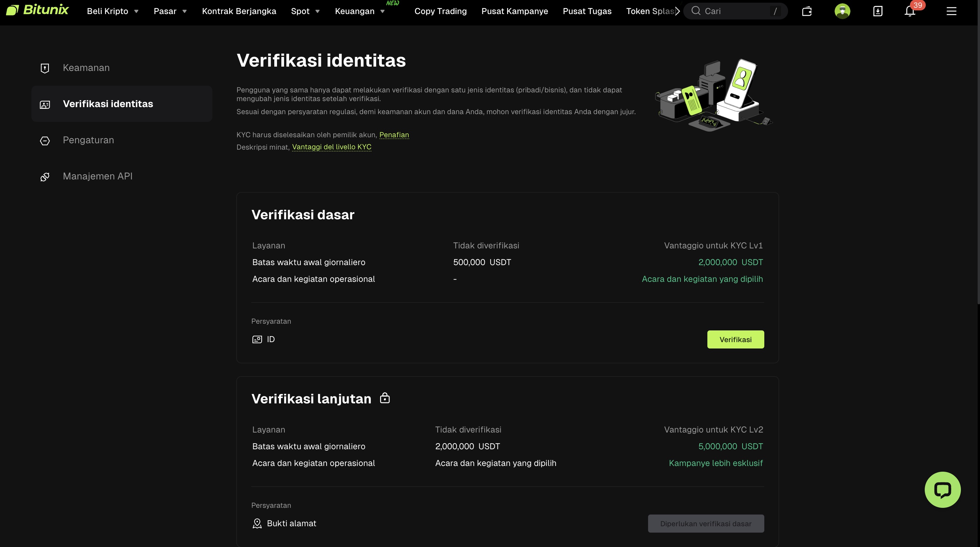Viewport: 980px width, 547px height.
Task: Open the profile avatar menu
Action: coord(842,11)
